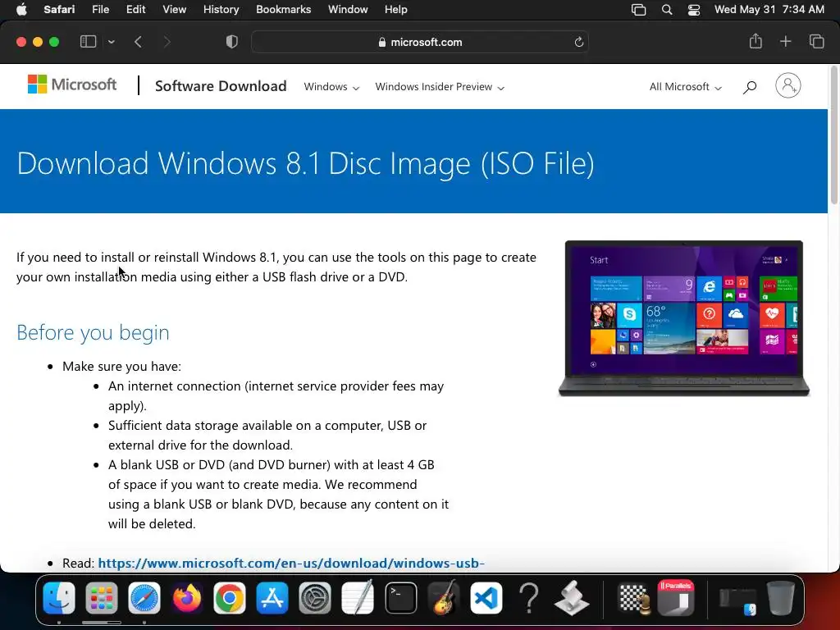Open the Help menu
Screen dimensions: 840x630
click(396, 10)
